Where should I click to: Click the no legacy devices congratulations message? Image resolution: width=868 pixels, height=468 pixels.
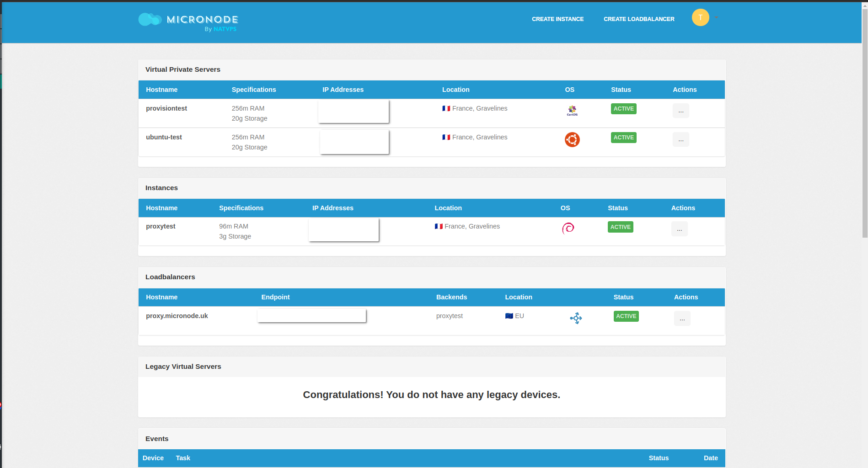coord(432,395)
